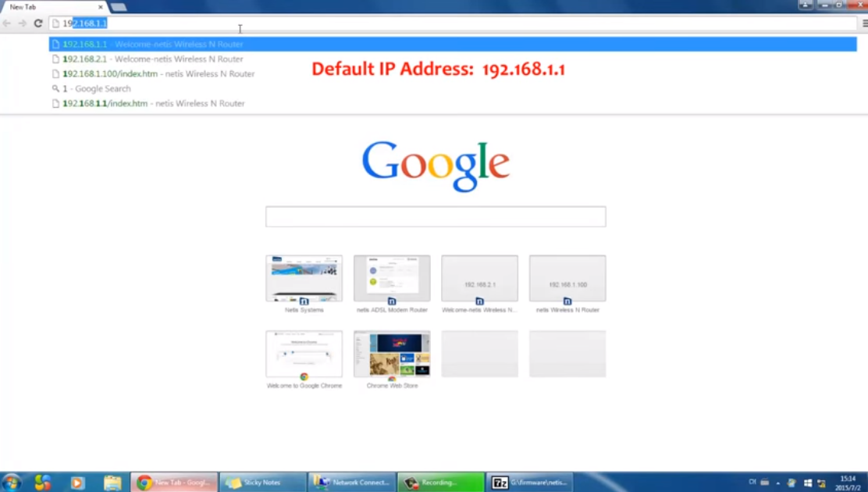The width and height of the screenshot is (868, 492).
Task: Switch to Chrome New Tab taskbar button
Action: pyautogui.click(x=174, y=483)
